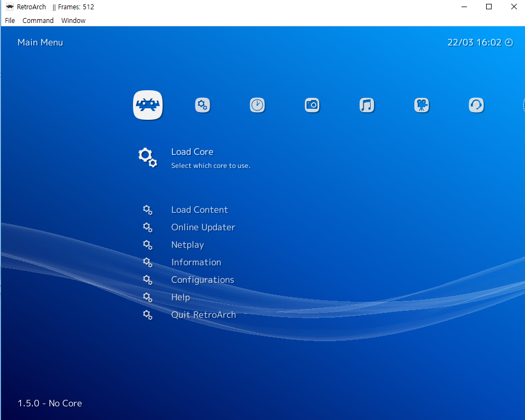
Task: Click the RetroArch title bar app icon
Action: click(10, 7)
